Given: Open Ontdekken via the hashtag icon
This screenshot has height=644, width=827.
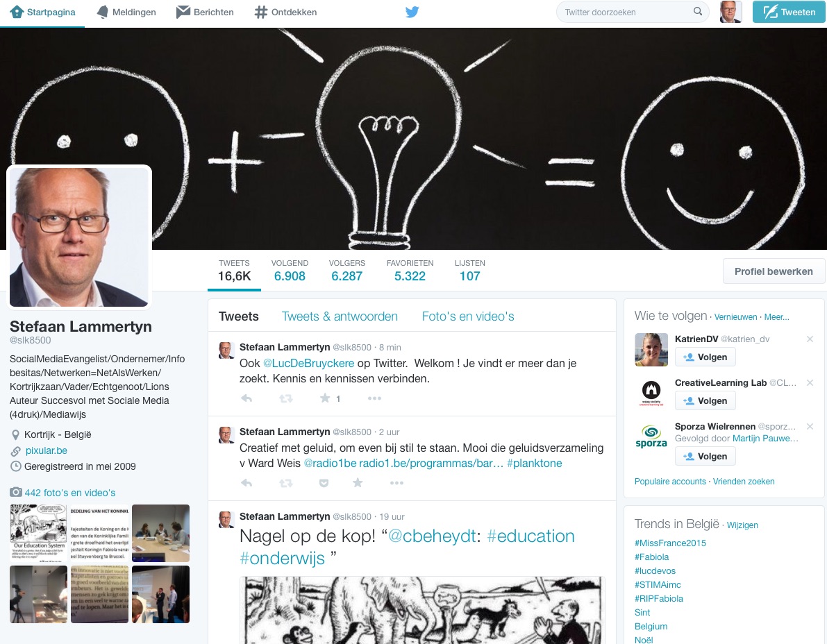Looking at the screenshot, I should (261, 12).
